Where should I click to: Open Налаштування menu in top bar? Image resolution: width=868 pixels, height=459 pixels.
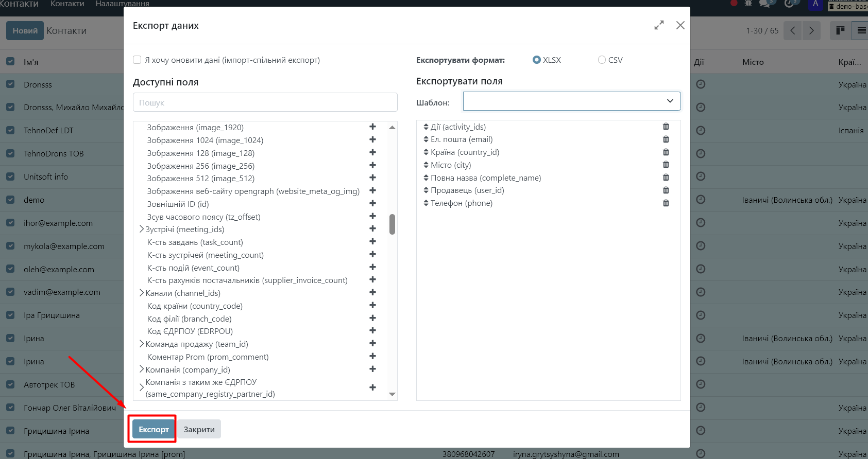(x=122, y=4)
